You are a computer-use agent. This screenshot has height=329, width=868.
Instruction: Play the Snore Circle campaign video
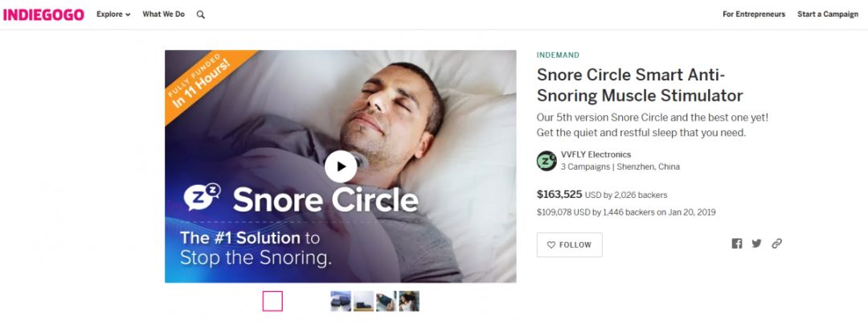[x=341, y=167]
